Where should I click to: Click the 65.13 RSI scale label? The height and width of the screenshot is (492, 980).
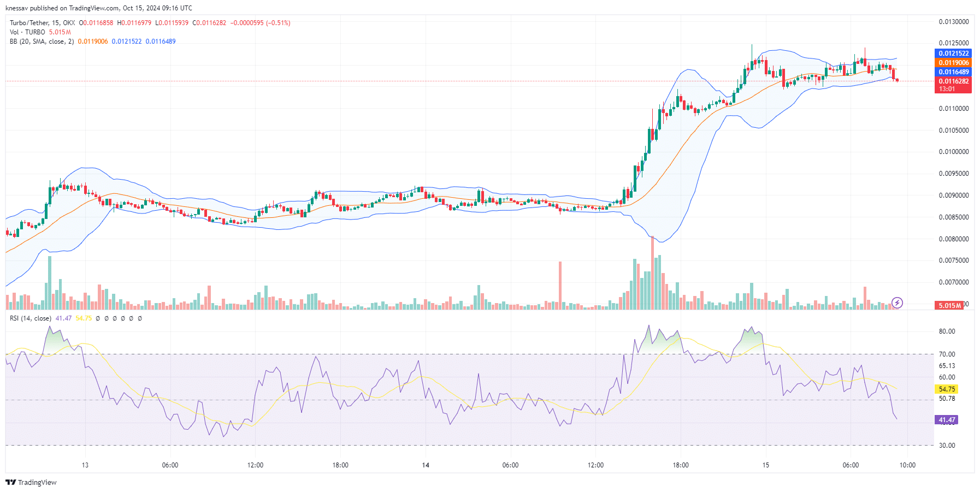tap(947, 366)
